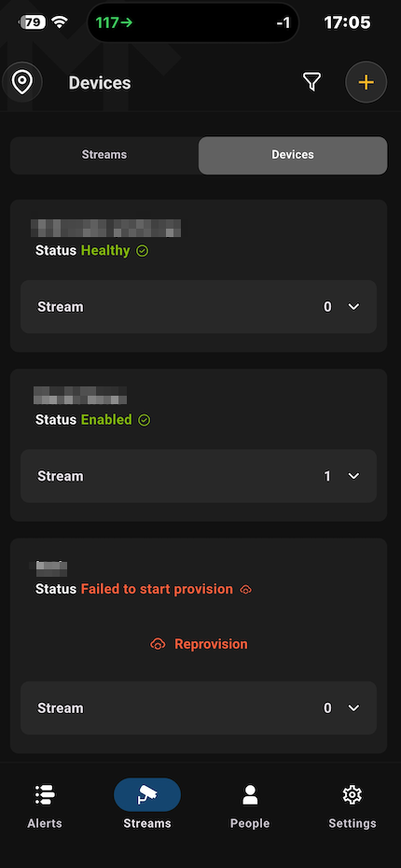Tap the Reprovision text button
Viewport: 401px width, 868px height.
coord(212,644)
